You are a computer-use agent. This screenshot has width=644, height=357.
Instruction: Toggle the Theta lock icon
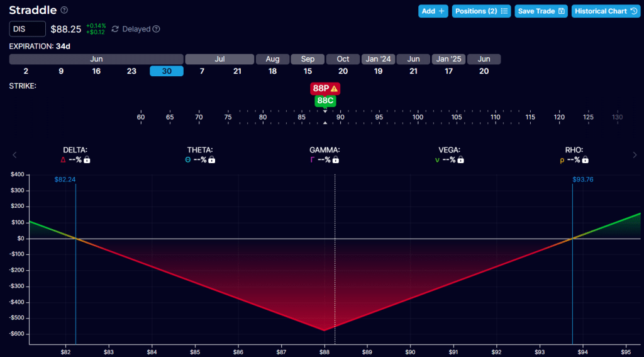pos(212,160)
